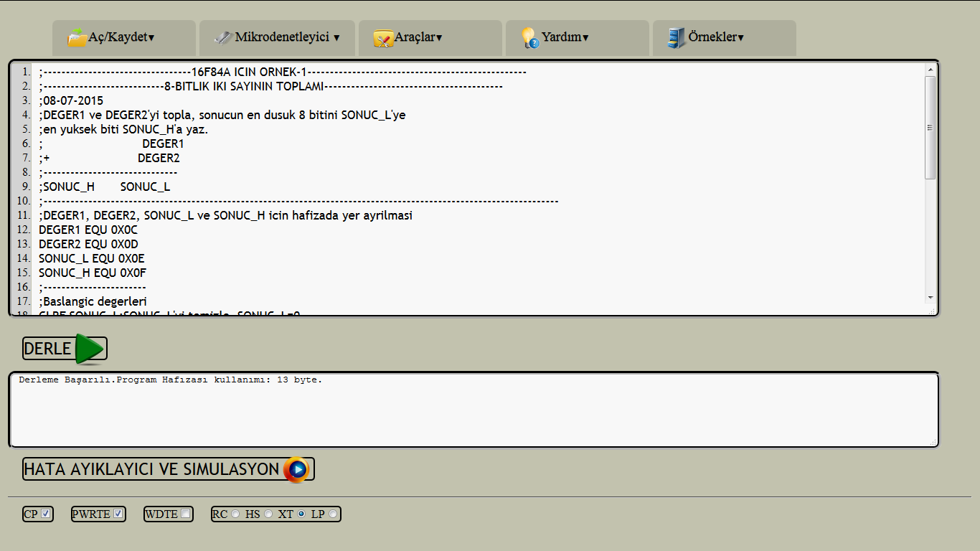Enable the WDTE checkbox
The height and width of the screenshot is (551, 980).
[x=186, y=514]
